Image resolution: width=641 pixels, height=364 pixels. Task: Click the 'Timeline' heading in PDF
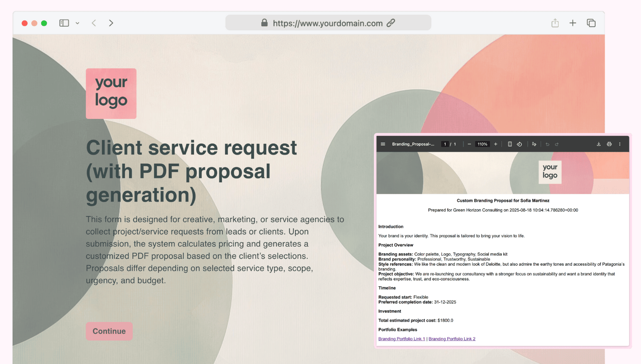coord(387,288)
